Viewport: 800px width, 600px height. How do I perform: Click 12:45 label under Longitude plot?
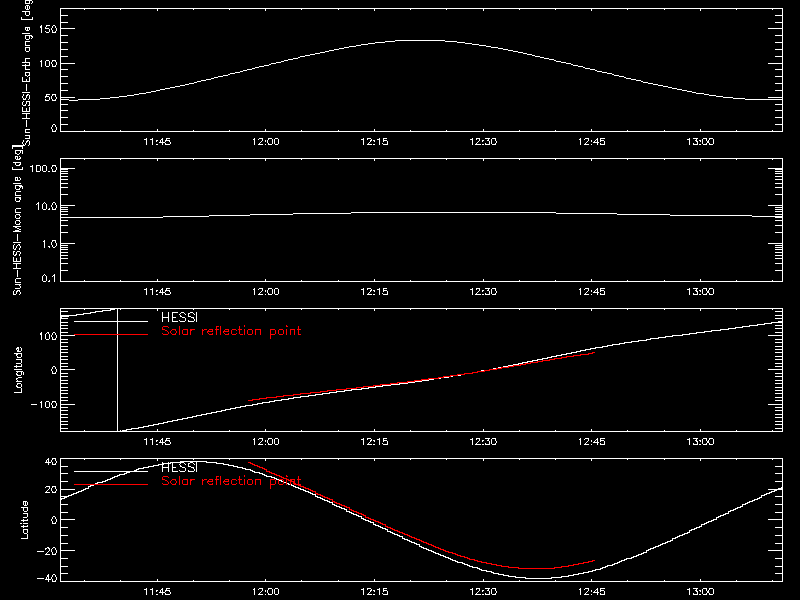592,442
